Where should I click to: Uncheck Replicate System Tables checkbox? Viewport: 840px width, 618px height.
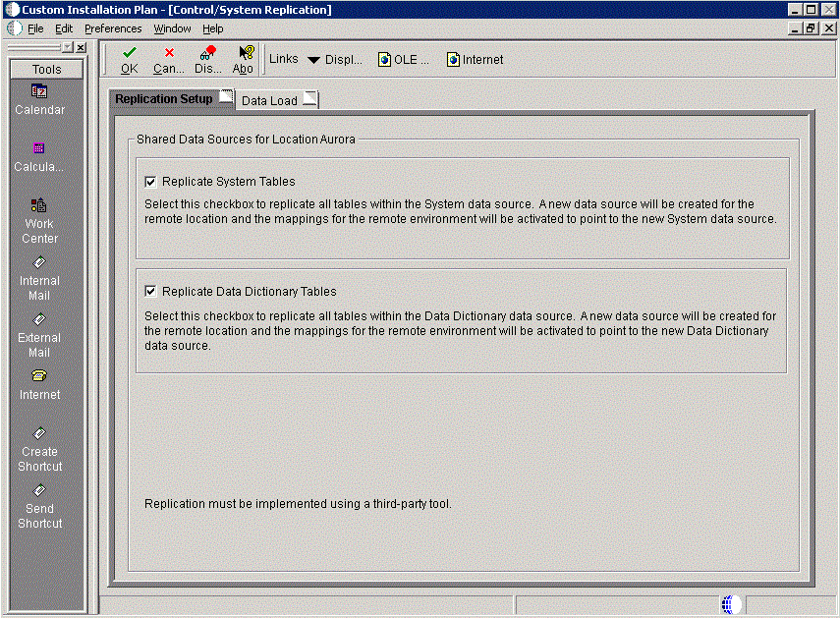click(150, 182)
